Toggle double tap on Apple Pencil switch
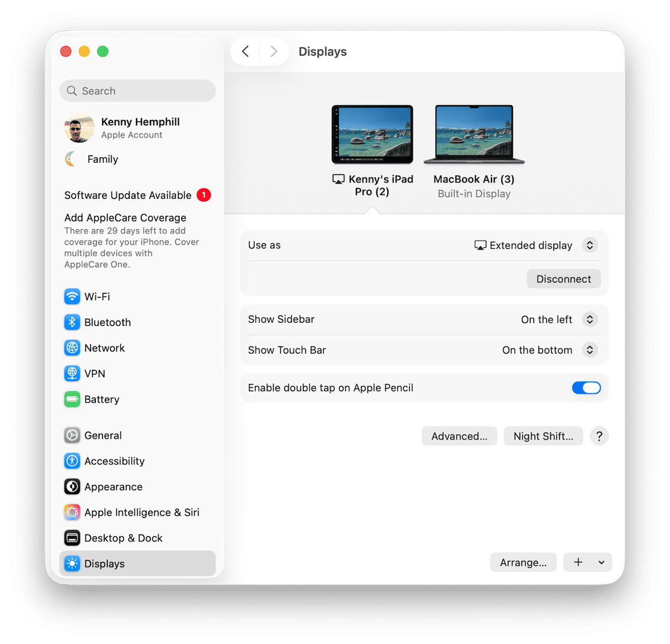Image resolution: width=670 pixels, height=644 pixels. coord(586,388)
